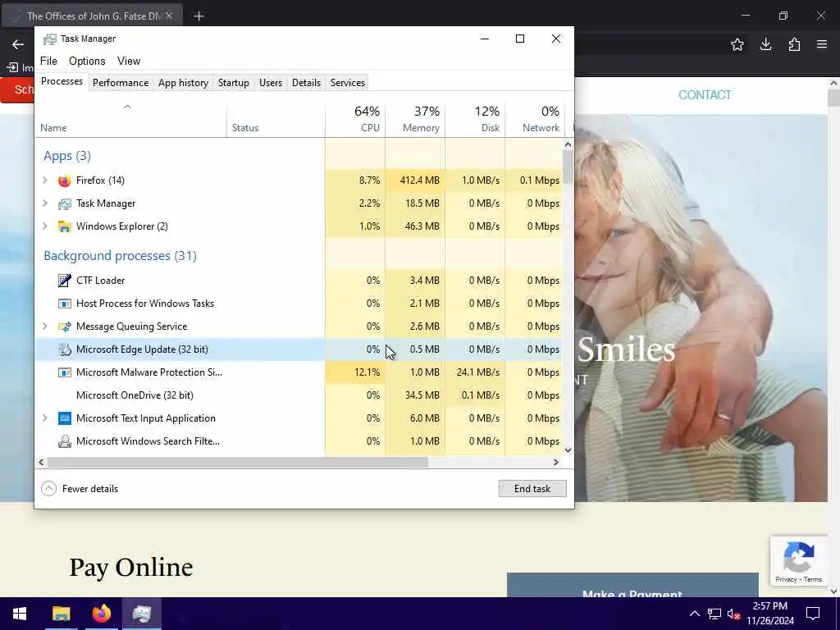Click the Firefox process icon in Task Manager

(64, 180)
